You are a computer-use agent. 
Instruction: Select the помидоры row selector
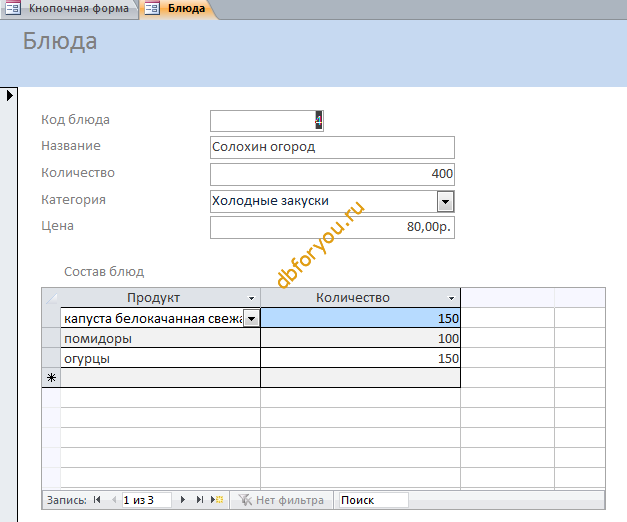[51, 338]
